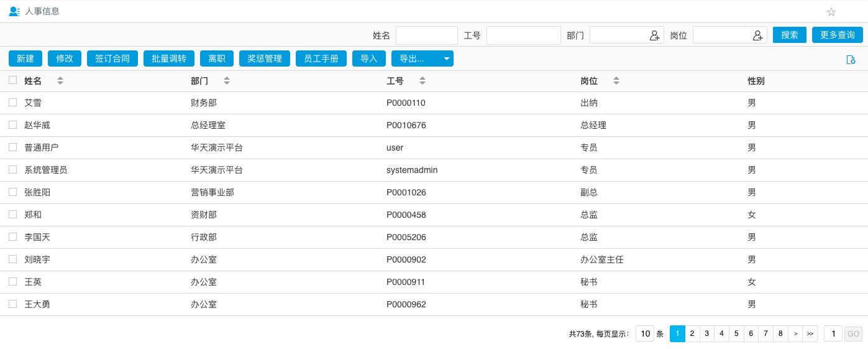Click the 姓名 search input field
This screenshot has height=349, width=868.
(426, 35)
